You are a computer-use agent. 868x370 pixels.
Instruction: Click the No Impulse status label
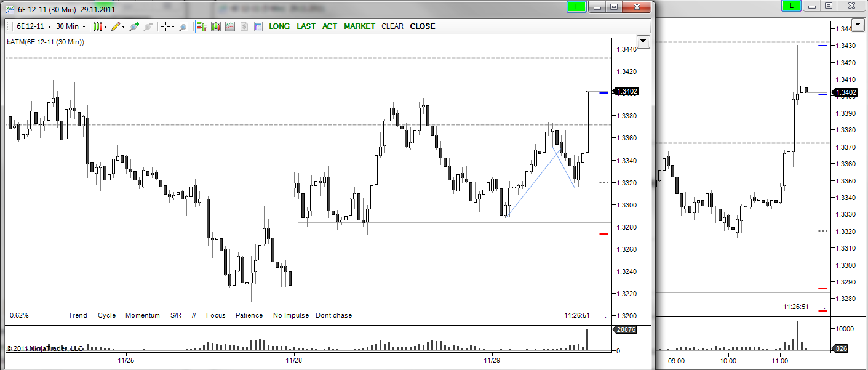point(291,315)
